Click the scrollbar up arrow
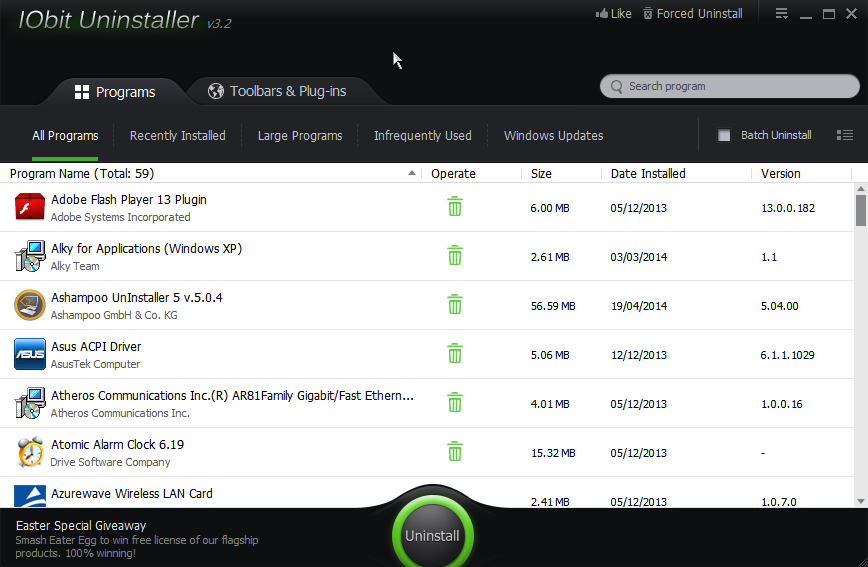This screenshot has height=567, width=868. coord(861,189)
